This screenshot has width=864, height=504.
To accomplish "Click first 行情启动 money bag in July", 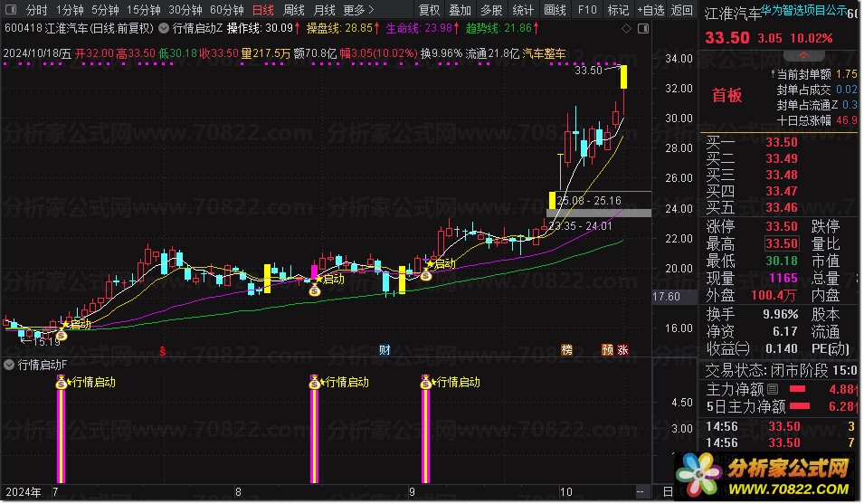I will pyautogui.click(x=62, y=382).
